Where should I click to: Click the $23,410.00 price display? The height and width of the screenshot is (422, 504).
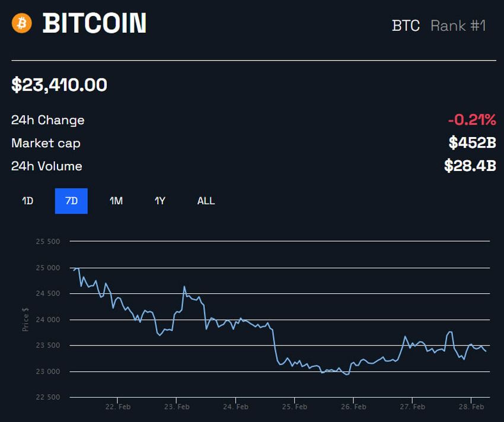click(x=60, y=84)
